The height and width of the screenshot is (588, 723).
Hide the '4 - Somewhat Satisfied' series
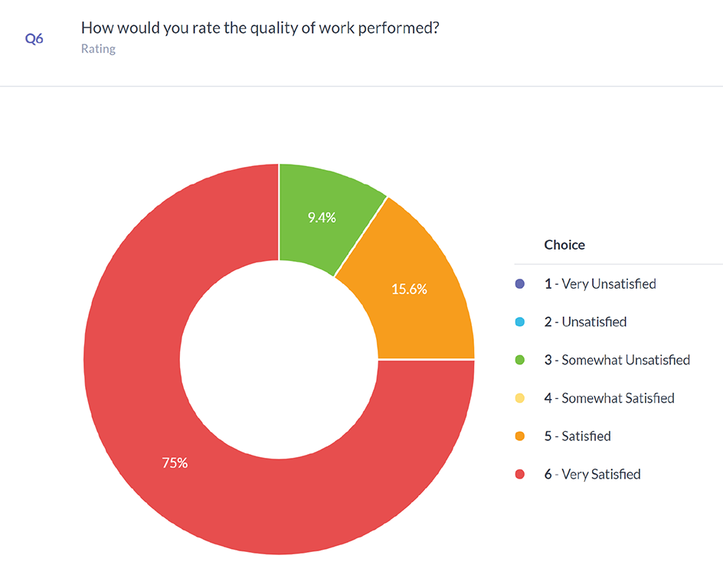coord(609,398)
